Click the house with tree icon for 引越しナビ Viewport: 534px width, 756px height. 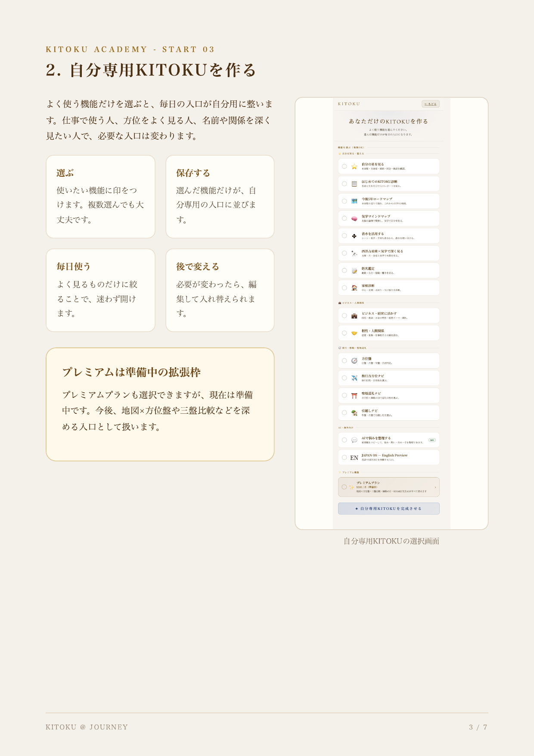354,413
